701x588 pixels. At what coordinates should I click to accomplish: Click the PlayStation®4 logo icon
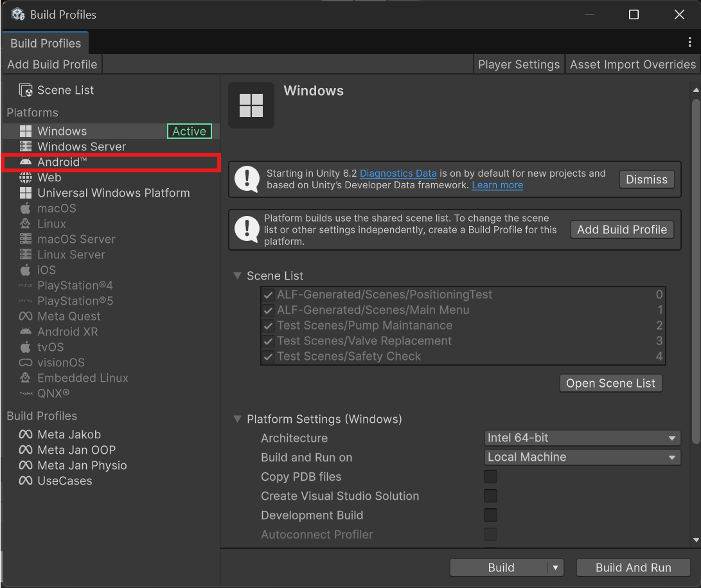[x=26, y=285]
